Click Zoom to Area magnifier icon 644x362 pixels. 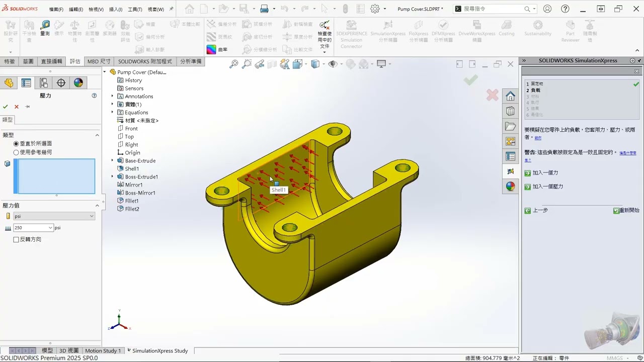(247, 64)
